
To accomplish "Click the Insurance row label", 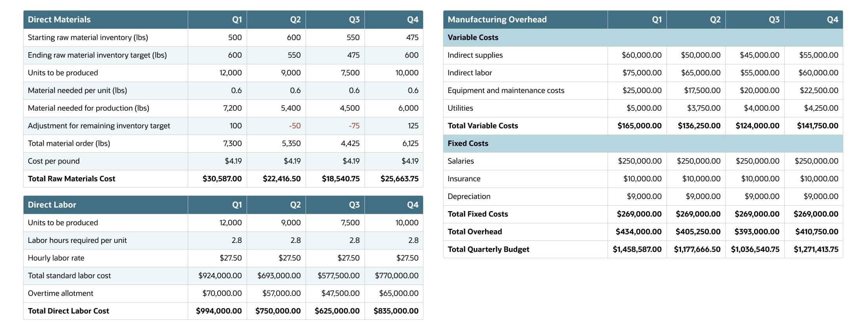I will point(464,179).
